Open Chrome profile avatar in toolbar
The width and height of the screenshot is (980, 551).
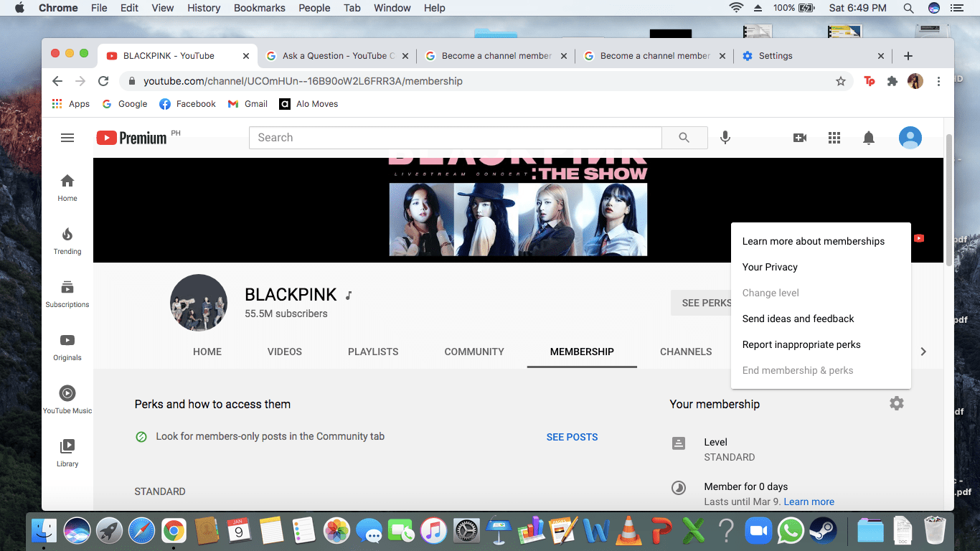[915, 81]
